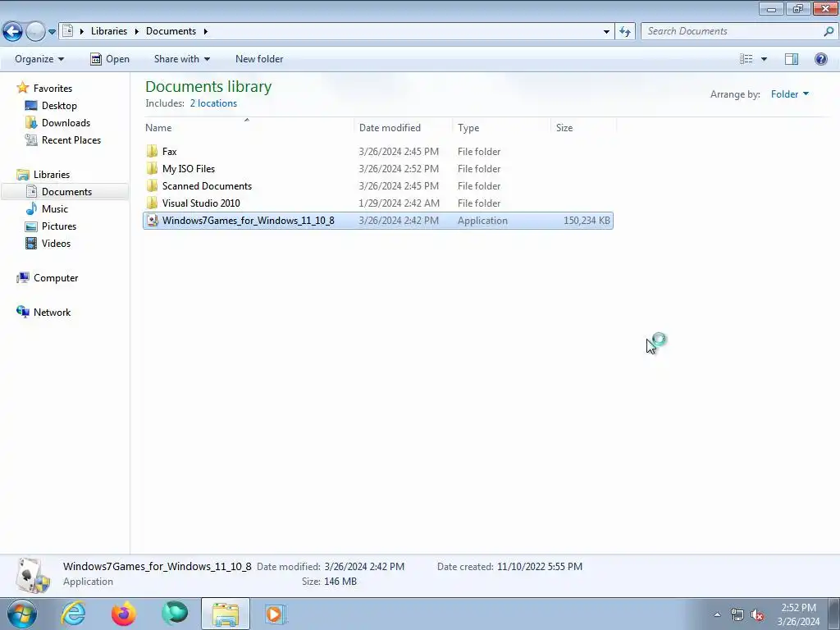This screenshot has width=840, height=630.
Task: Sort by the Type column header
Action: [501, 127]
